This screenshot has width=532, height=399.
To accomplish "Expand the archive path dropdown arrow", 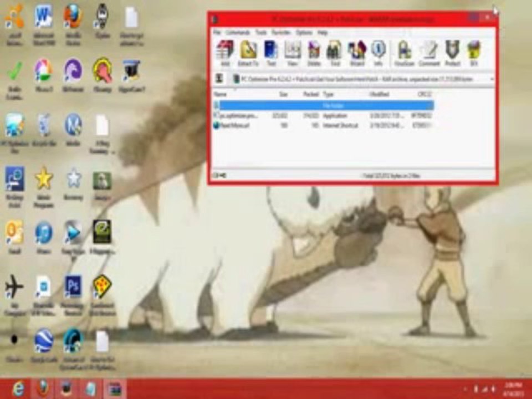I will [x=492, y=79].
